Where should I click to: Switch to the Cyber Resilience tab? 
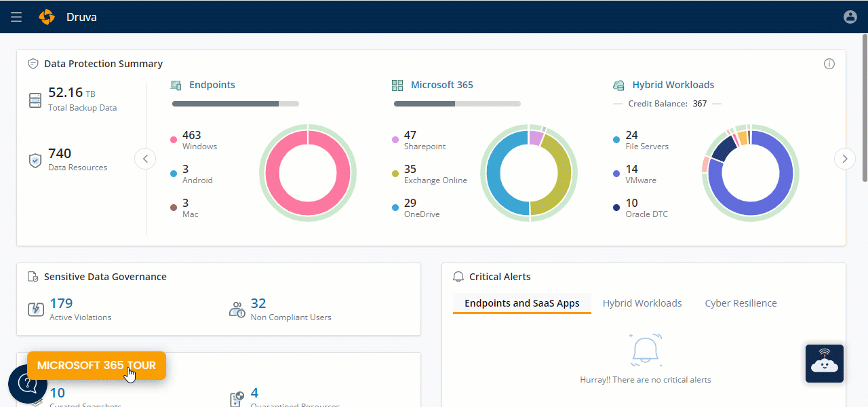click(741, 303)
